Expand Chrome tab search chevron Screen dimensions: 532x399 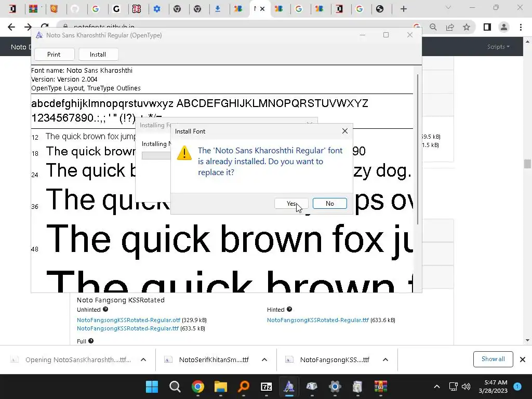(448, 7)
